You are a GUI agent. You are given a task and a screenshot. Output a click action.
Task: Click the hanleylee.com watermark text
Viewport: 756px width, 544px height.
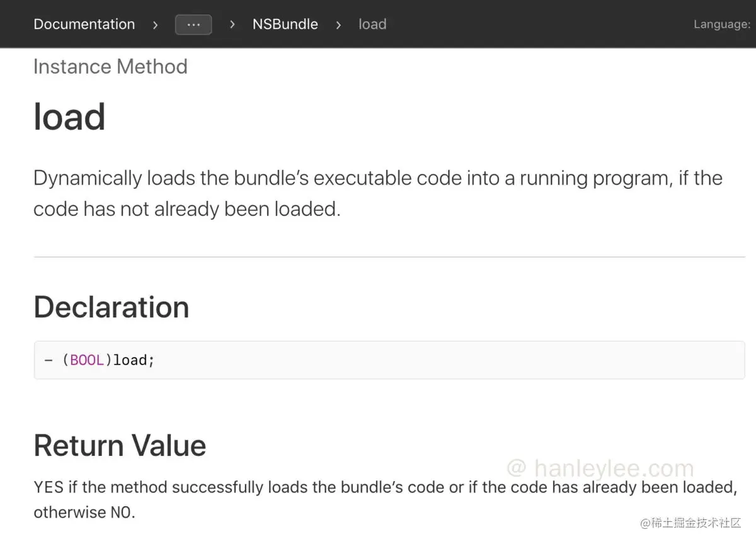coord(600,468)
